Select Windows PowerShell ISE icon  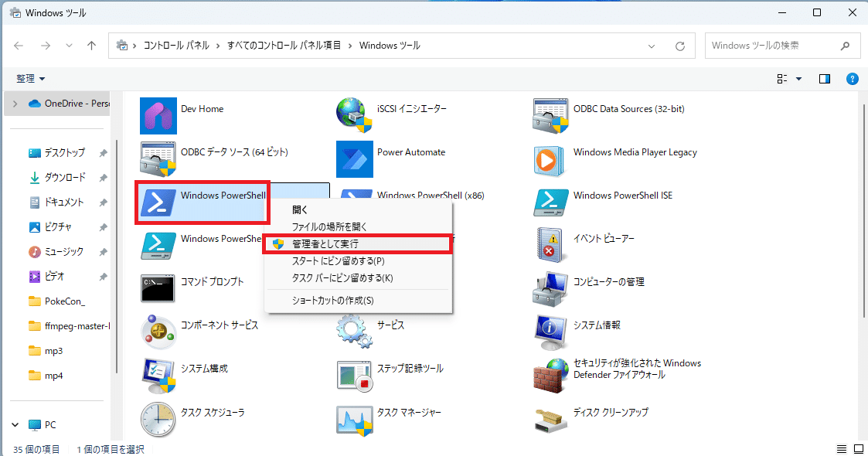[551, 202]
